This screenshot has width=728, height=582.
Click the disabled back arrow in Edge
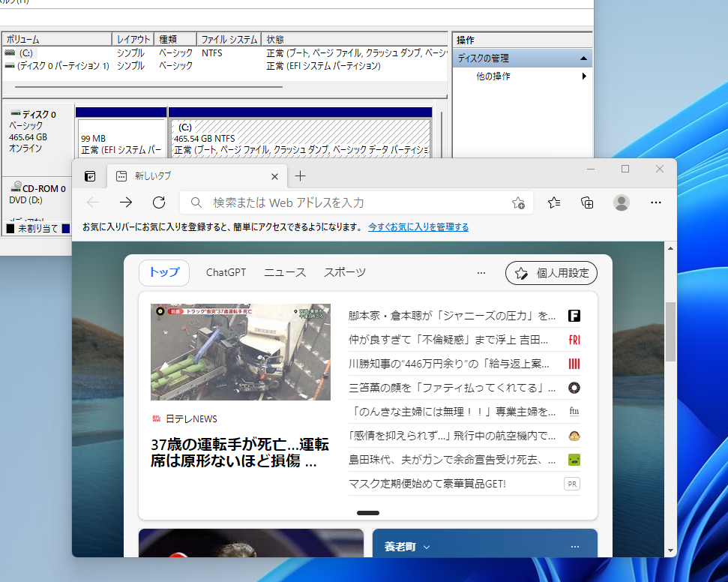[93, 202]
